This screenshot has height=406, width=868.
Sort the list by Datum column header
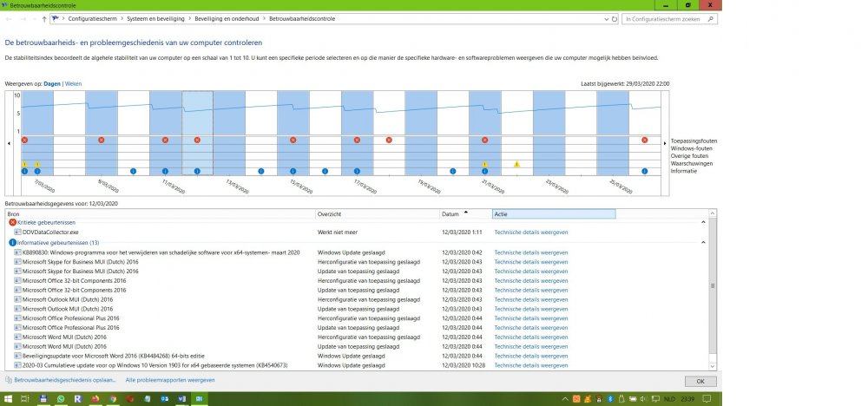pos(451,213)
